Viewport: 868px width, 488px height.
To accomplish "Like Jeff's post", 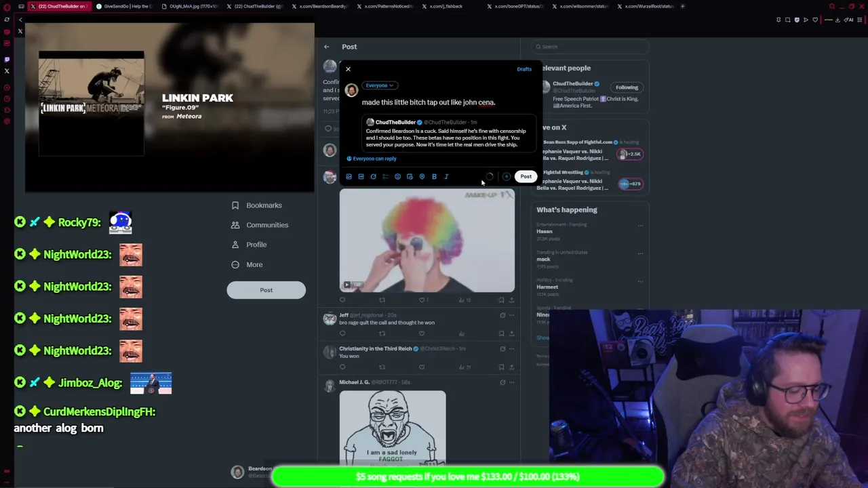I will click(422, 333).
